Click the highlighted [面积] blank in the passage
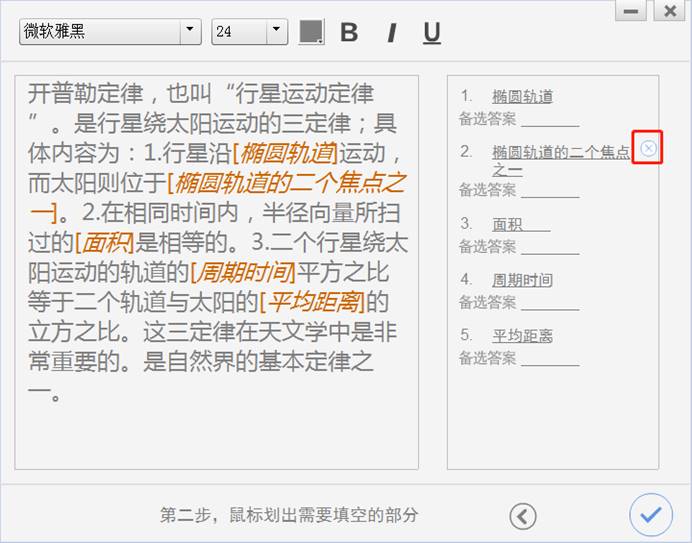The width and height of the screenshot is (692, 543). [x=105, y=242]
